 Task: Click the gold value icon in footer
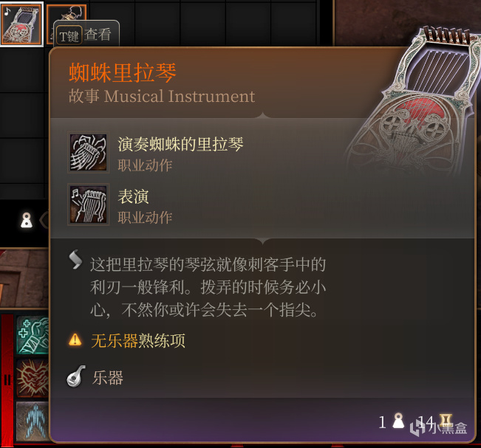point(445,418)
